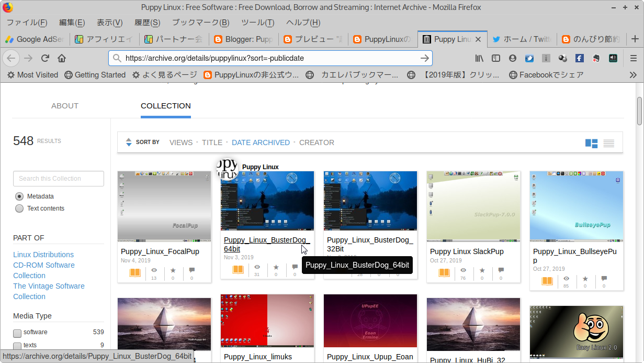The width and height of the screenshot is (644, 363).
Task: Open the 履歴(S) menu
Action: click(147, 23)
